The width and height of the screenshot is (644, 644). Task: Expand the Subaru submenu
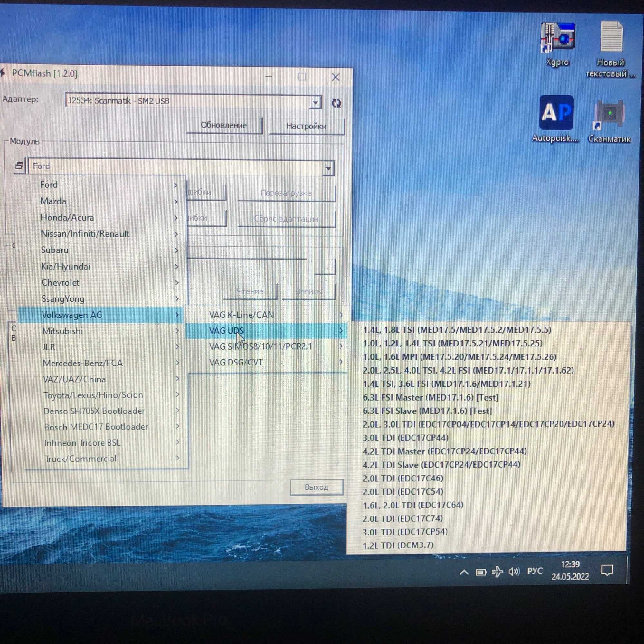coord(100,250)
